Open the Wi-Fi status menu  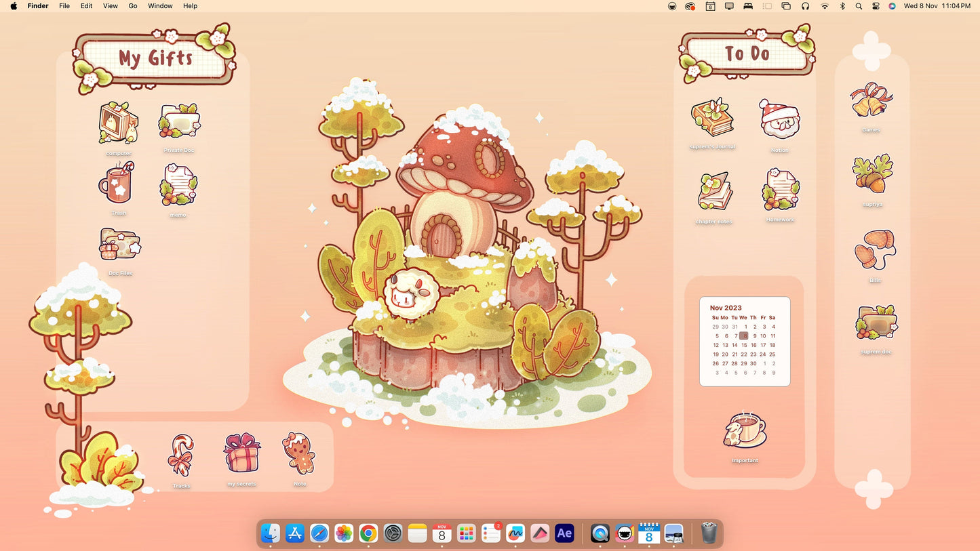tap(824, 6)
